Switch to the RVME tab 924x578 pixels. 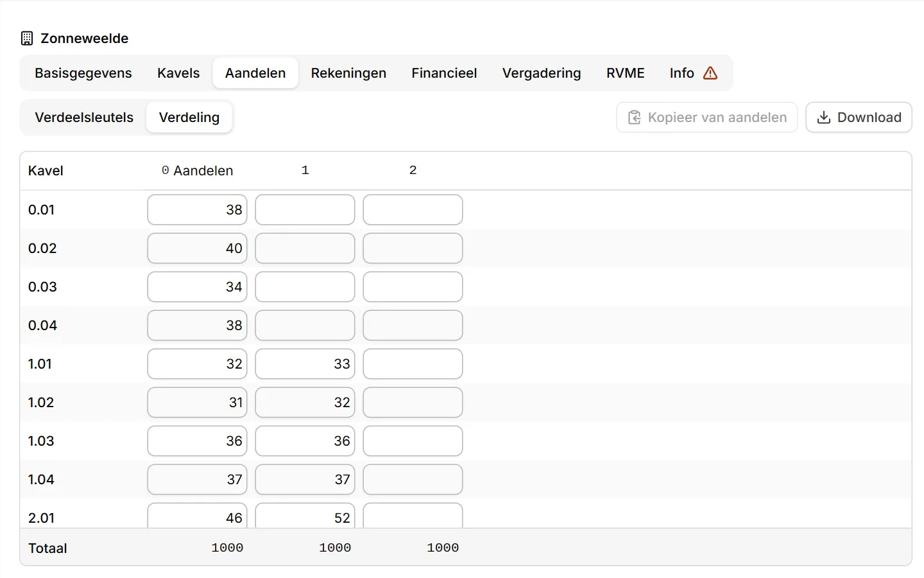pos(626,73)
